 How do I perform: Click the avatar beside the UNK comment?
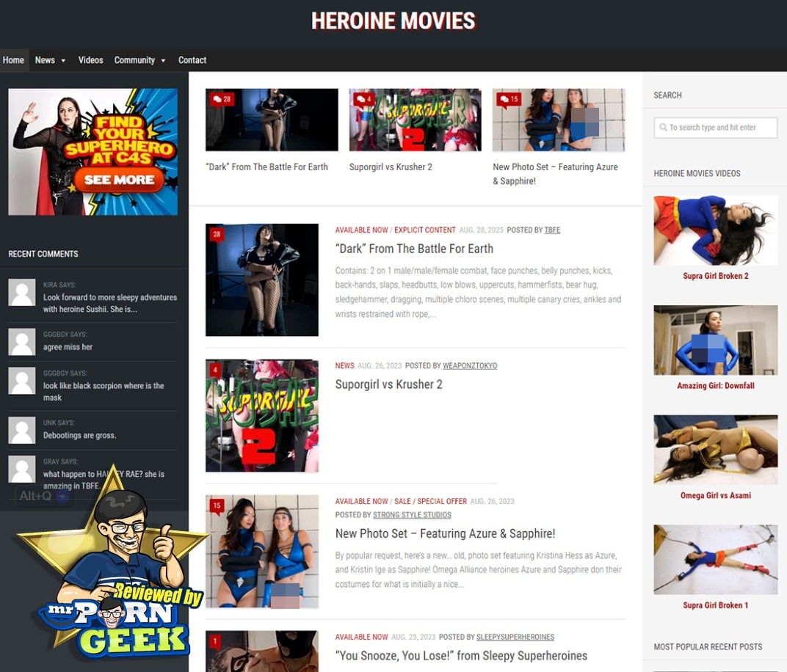[x=22, y=430]
